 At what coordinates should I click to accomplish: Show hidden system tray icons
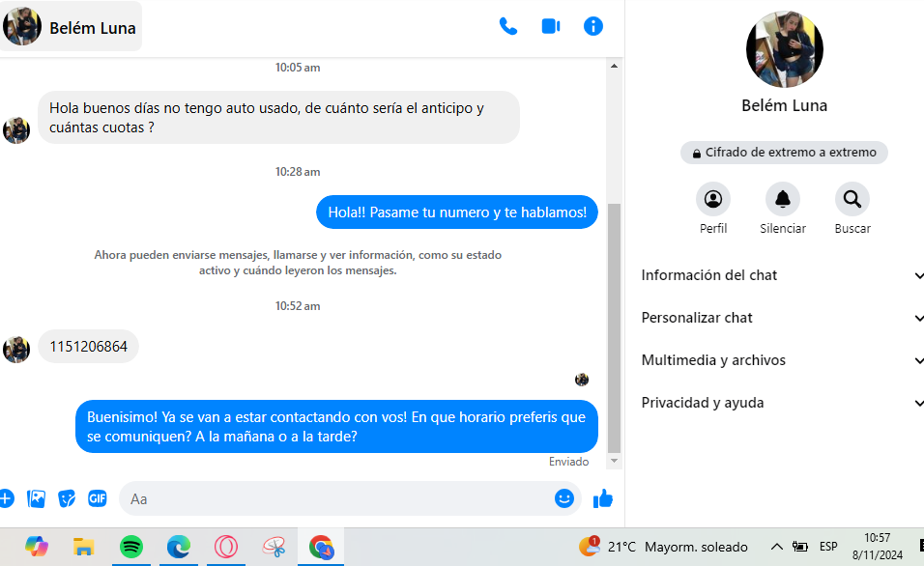777,547
